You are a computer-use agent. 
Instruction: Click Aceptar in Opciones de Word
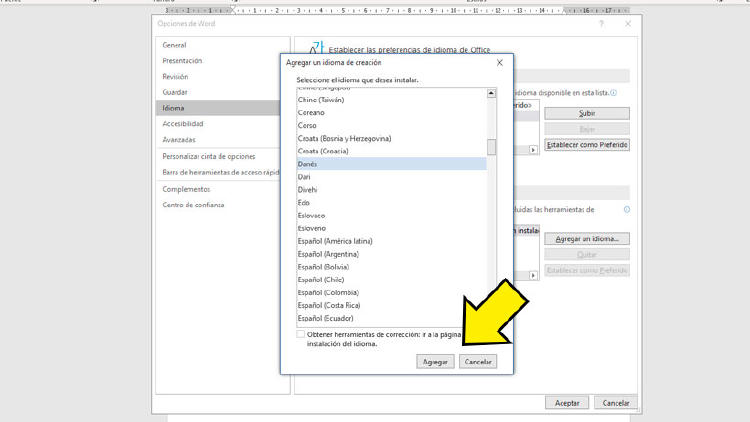[566, 402]
